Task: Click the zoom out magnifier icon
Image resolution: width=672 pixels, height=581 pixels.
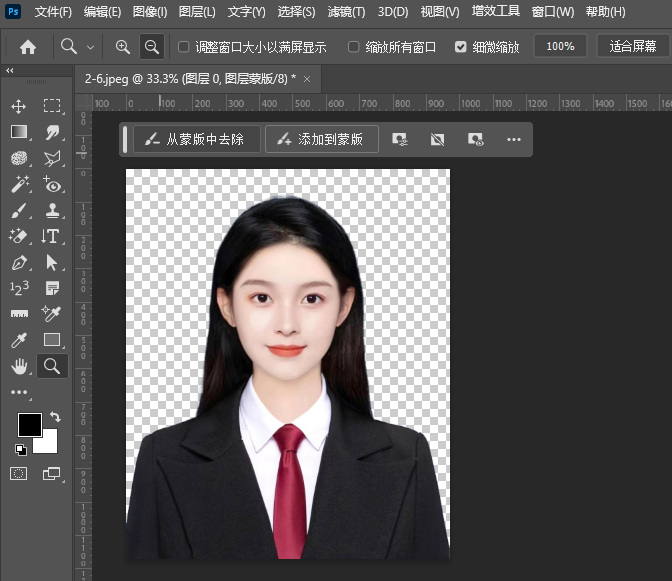Action: 152,47
